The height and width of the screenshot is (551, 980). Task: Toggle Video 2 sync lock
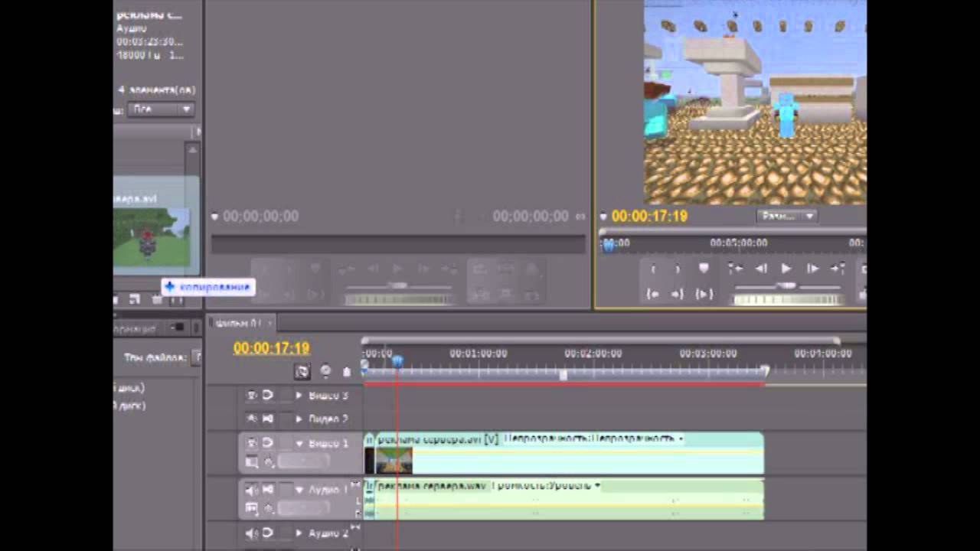point(268,419)
